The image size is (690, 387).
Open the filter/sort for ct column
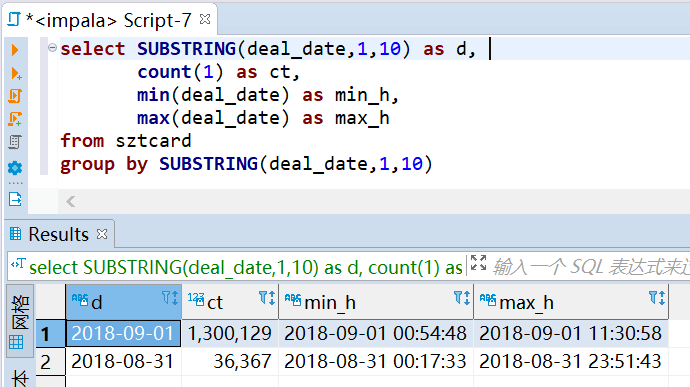pyautogui.click(x=267, y=298)
